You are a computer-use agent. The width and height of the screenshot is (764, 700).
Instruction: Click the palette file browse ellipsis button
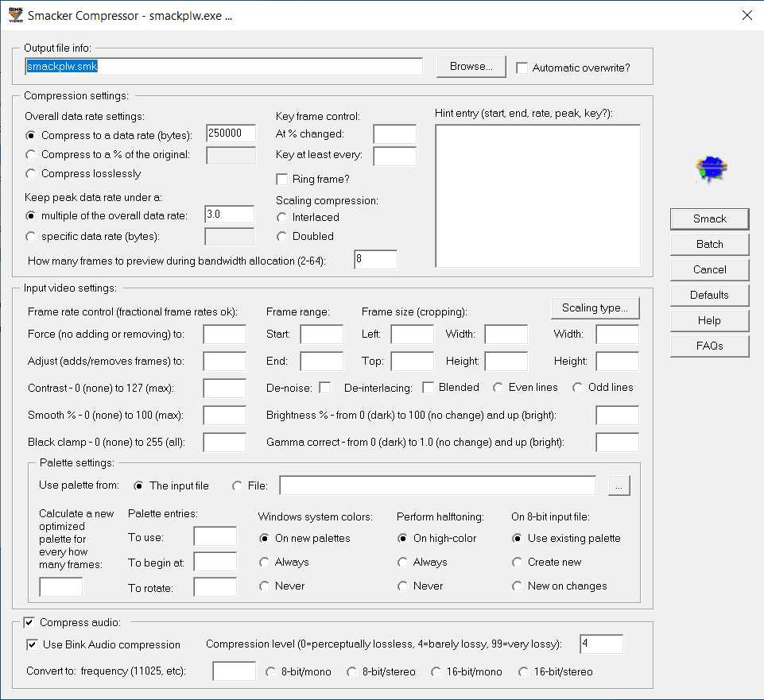pos(619,485)
